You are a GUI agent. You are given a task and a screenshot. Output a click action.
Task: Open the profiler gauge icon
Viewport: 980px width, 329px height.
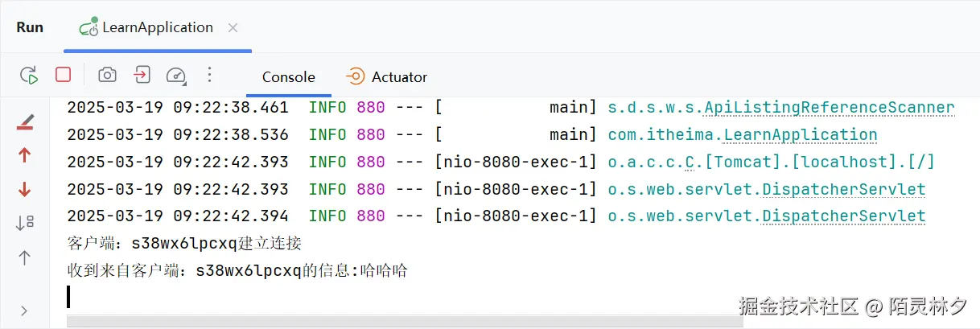point(176,76)
